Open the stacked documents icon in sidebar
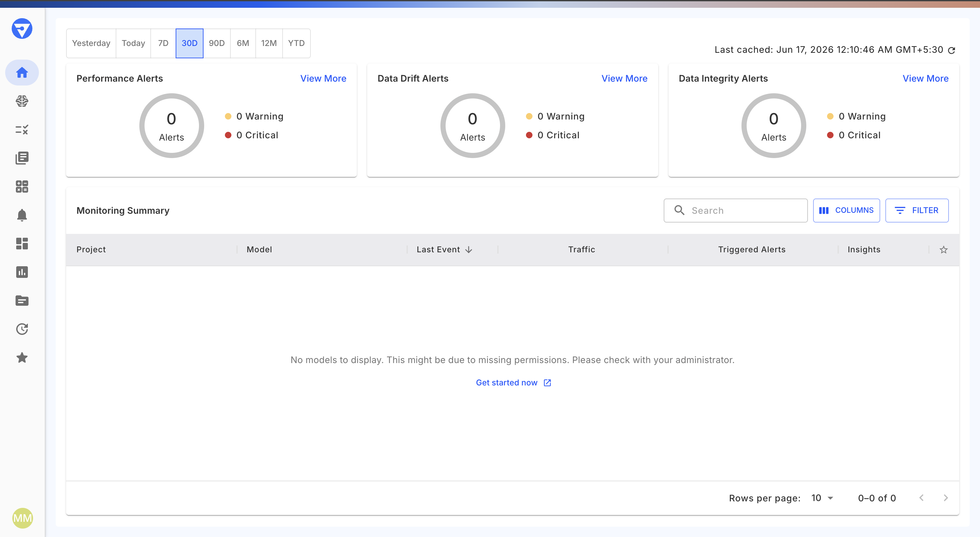 pyautogui.click(x=22, y=158)
